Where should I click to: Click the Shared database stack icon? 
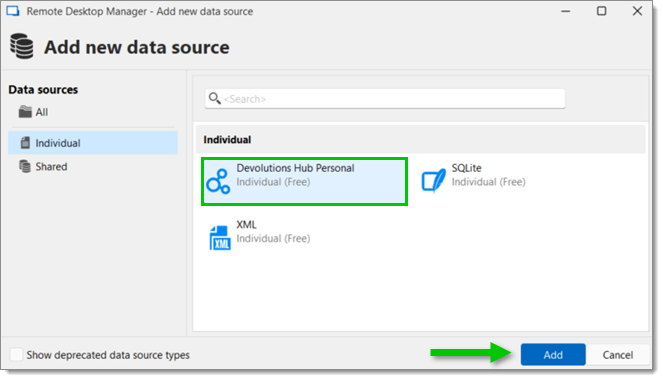click(25, 167)
